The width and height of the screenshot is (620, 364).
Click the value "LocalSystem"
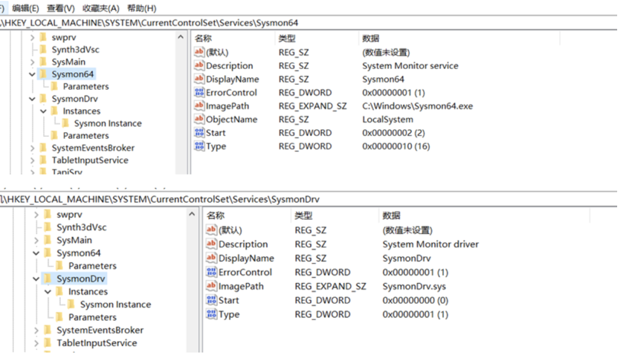[x=387, y=119]
